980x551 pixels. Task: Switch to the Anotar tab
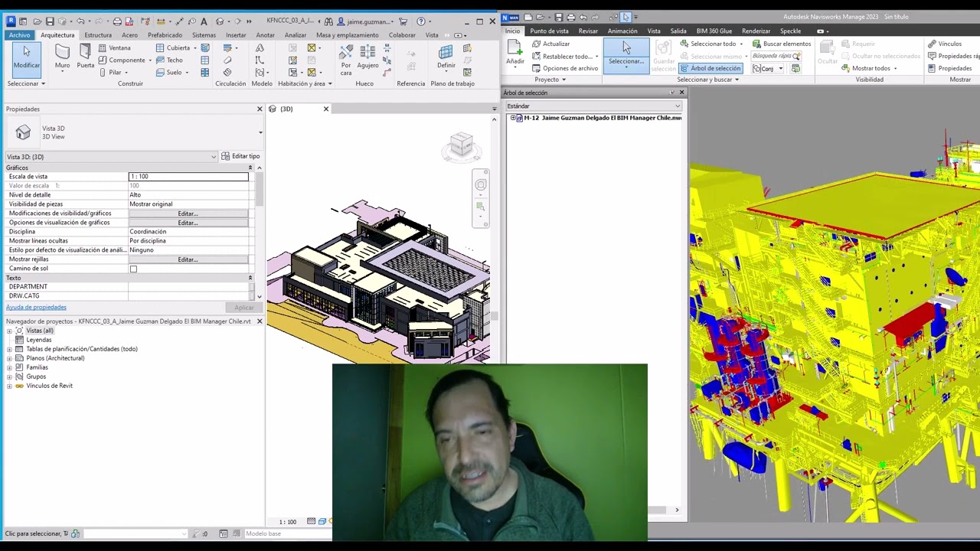pyautogui.click(x=265, y=34)
